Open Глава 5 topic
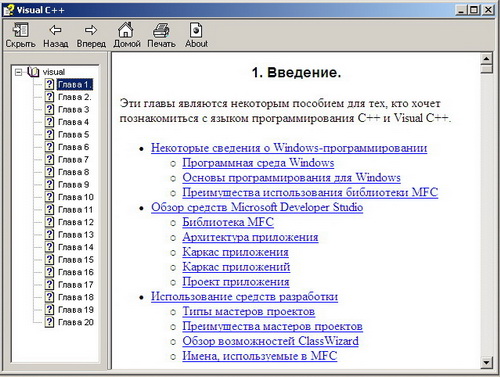500x377 pixels. (x=74, y=135)
